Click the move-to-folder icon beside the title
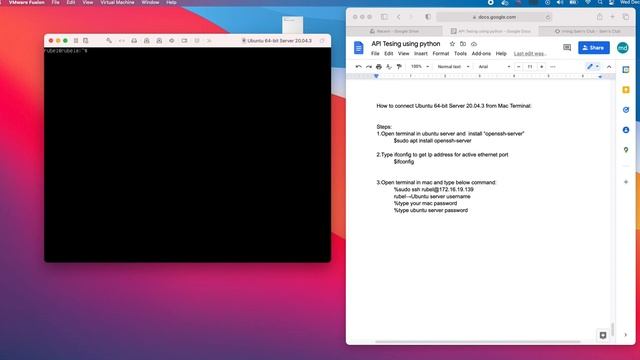Image resolution: width=640 pixels, height=360 pixels. click(463, 44)
